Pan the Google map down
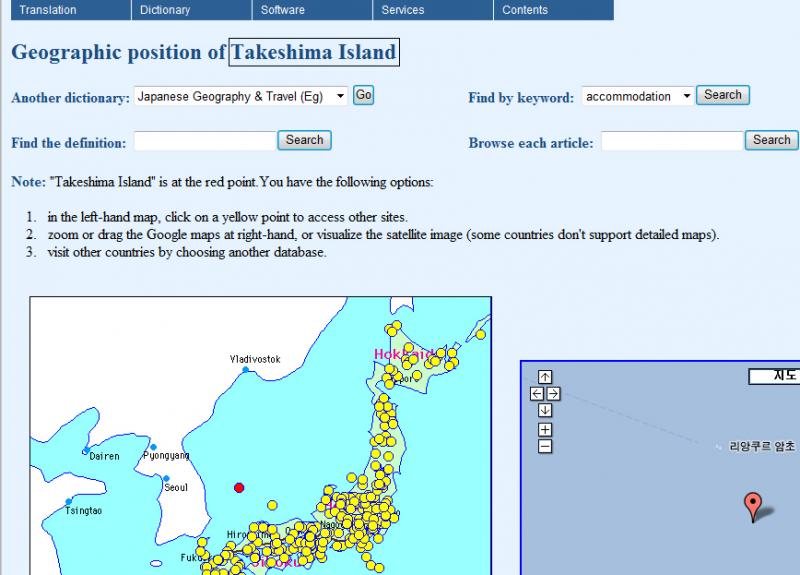 click(545, 411)
